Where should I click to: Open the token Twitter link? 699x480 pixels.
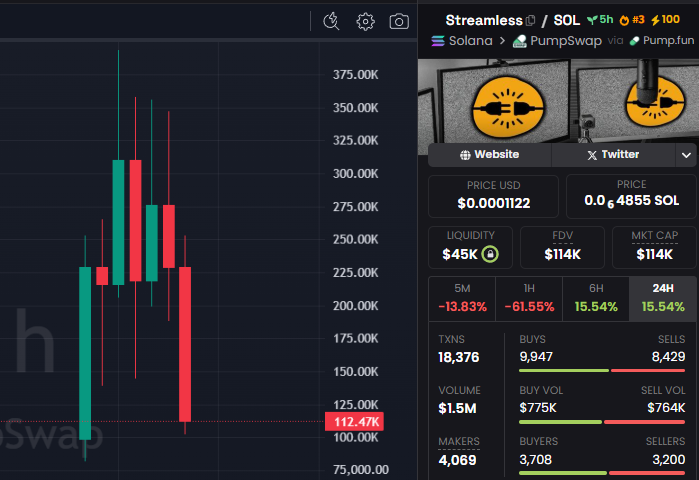click(x=613, y=154)
